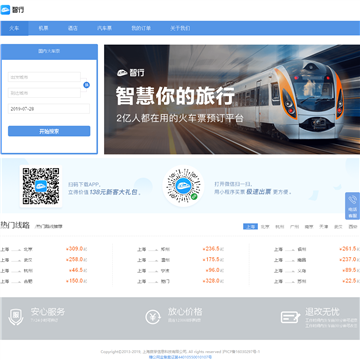
Task: Click the 智行 logo on the banner
Action: click(130, 72)
